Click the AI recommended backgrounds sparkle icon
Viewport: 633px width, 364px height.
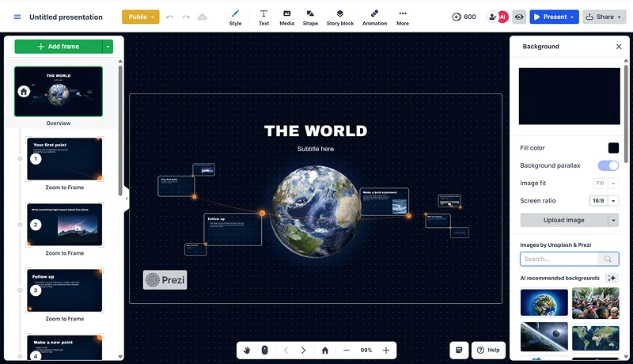click(612, 278)
